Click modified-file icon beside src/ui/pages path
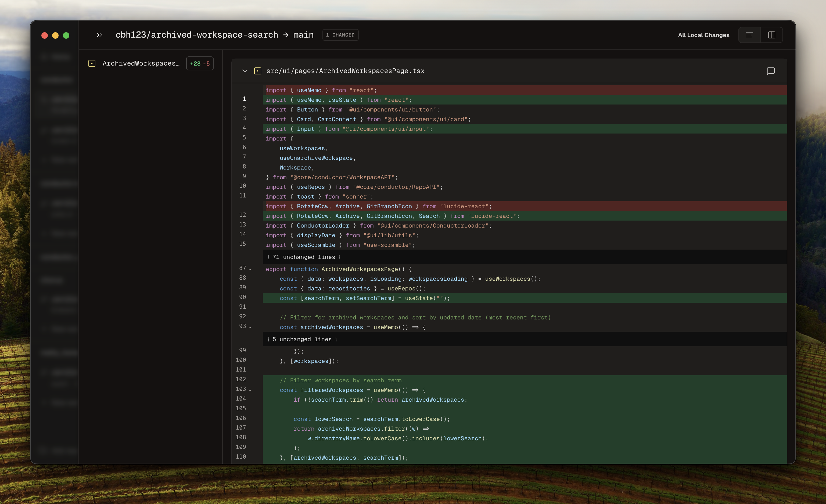 pyautogui.click(x=257, y=71)
